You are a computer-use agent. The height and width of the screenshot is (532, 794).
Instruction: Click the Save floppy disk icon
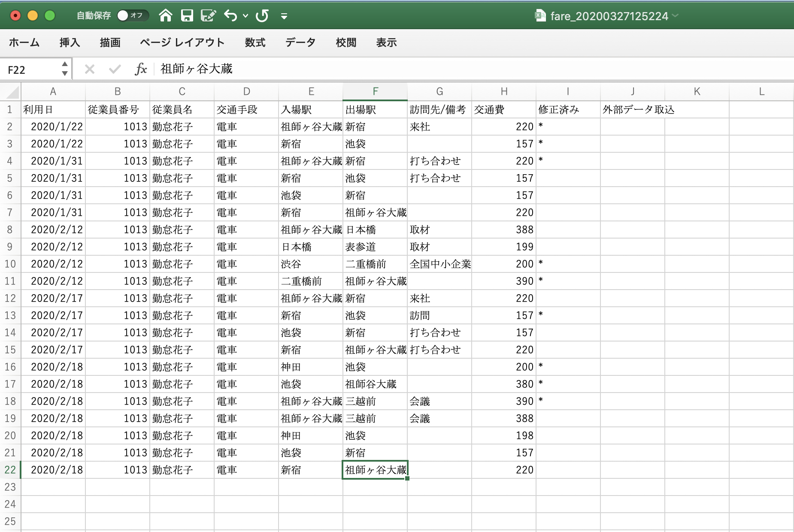click(187, 16)
